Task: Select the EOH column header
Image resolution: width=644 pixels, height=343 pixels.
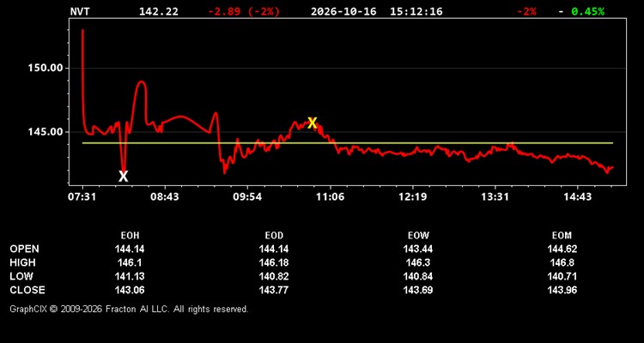Action: (130, 236)
